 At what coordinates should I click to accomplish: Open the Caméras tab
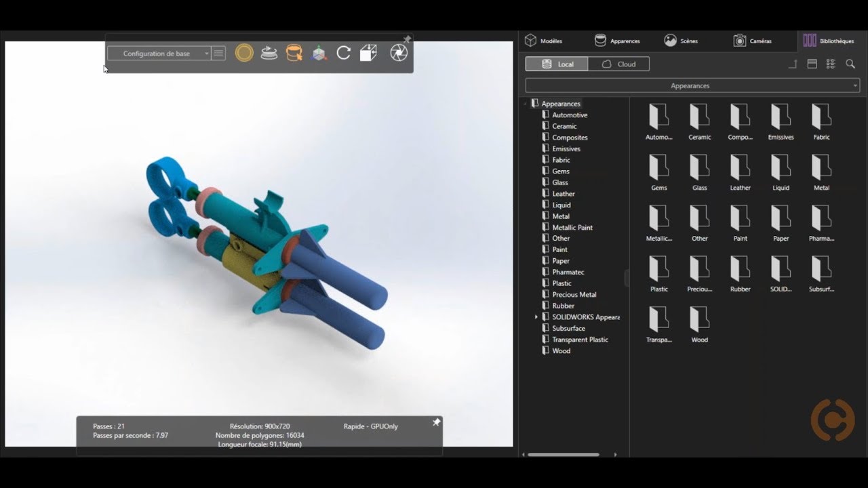[752, 41]
